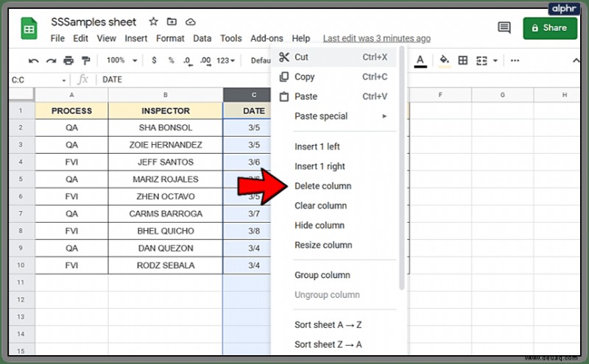Open the borders grid icon
The image size is (589, 364).
[x=463, y=60]
